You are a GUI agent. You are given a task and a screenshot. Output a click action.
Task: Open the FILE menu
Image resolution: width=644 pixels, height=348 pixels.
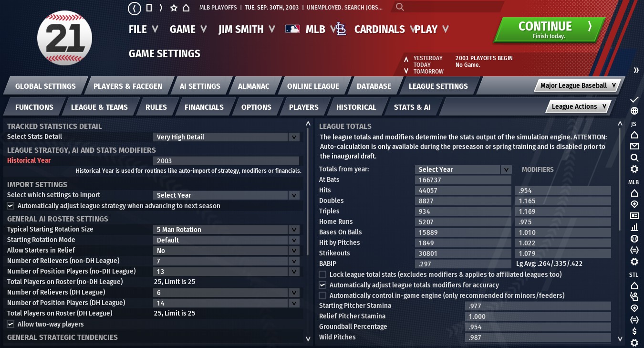[x=143, y=29]
